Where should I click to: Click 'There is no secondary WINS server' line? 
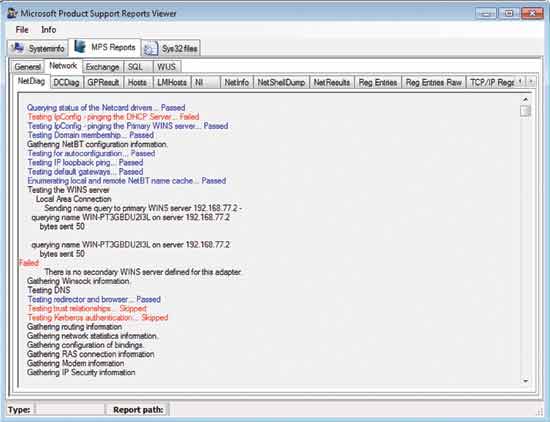pyautogui.click(x=143, y=272)
